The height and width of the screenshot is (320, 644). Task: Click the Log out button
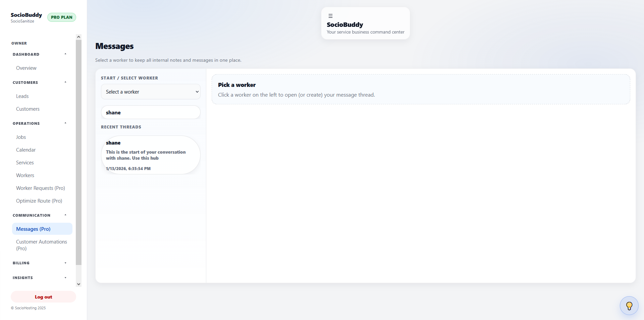(43, 297)
